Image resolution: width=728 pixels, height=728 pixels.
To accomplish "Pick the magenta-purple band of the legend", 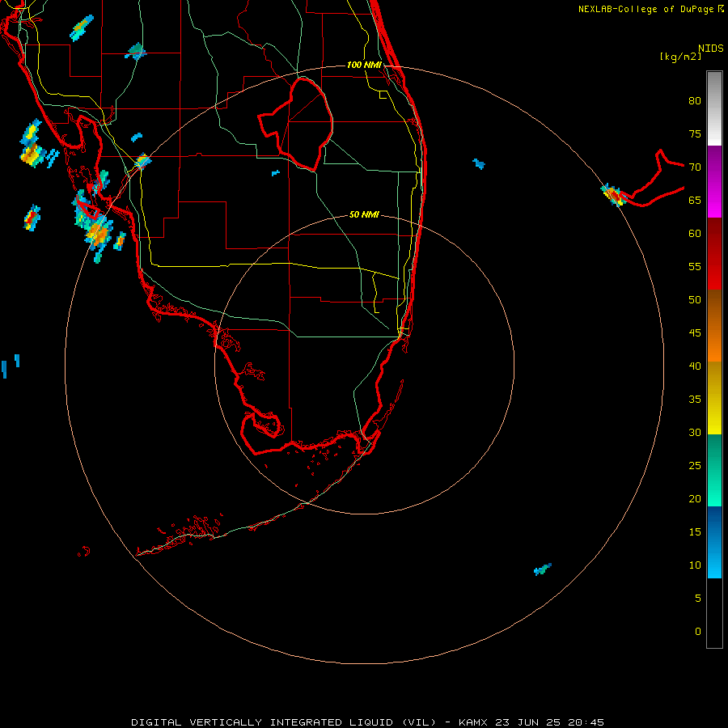I will [x=714, y=181].
